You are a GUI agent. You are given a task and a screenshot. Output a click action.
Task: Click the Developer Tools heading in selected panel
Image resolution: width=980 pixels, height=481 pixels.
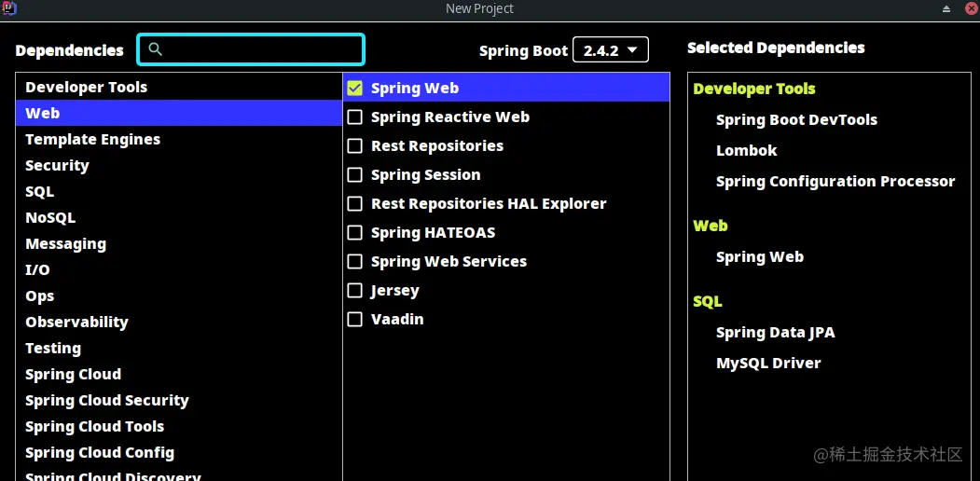pos(754,89)
